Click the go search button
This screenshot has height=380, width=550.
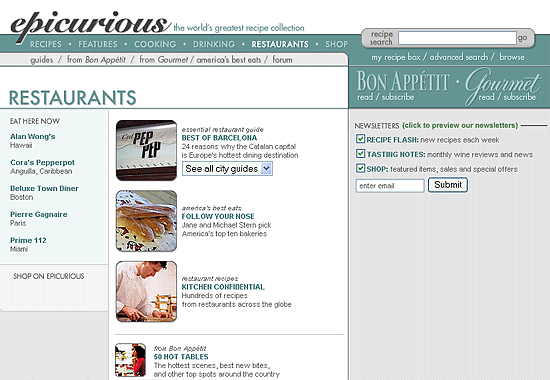(x=522, y=38)
